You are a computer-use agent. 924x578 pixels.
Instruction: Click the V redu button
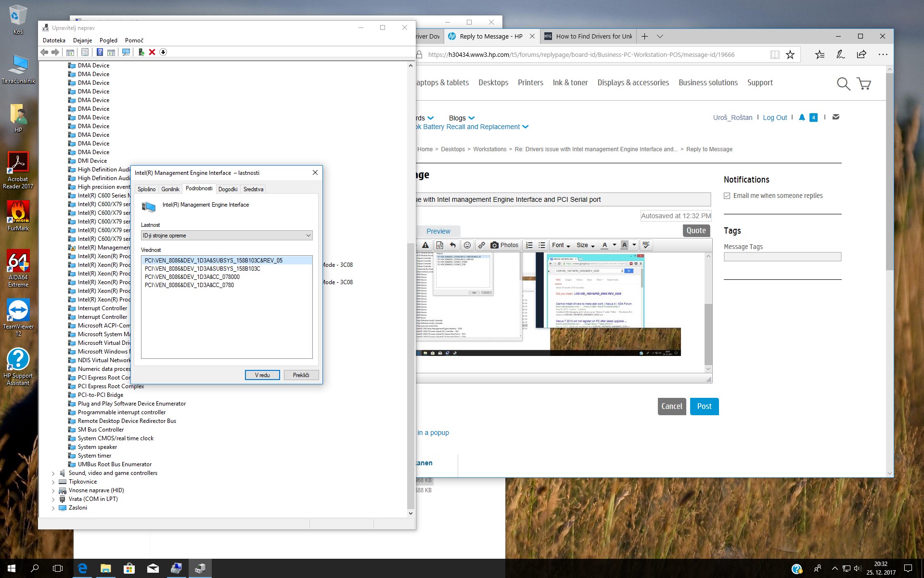click(262, 375)
